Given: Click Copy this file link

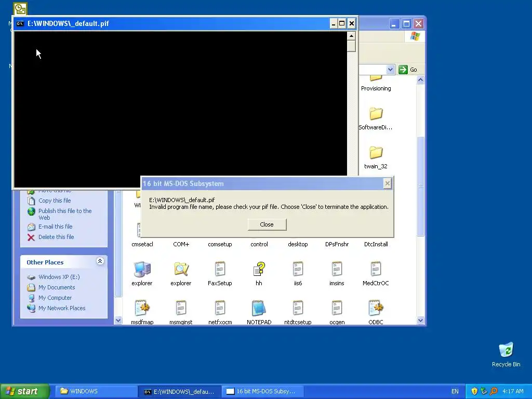Looking at the screenshot, I should (x=55, y=201).
